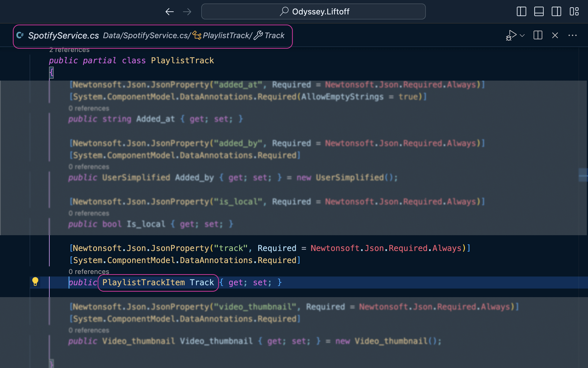
Task: Open the ellipsis more-actions menu
Action: tap(573, 35)
